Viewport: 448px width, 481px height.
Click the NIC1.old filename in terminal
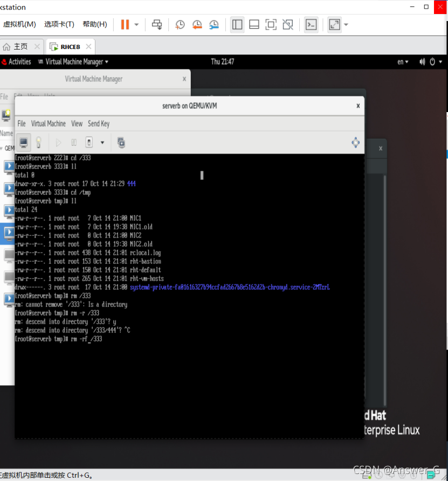(141, 227)
